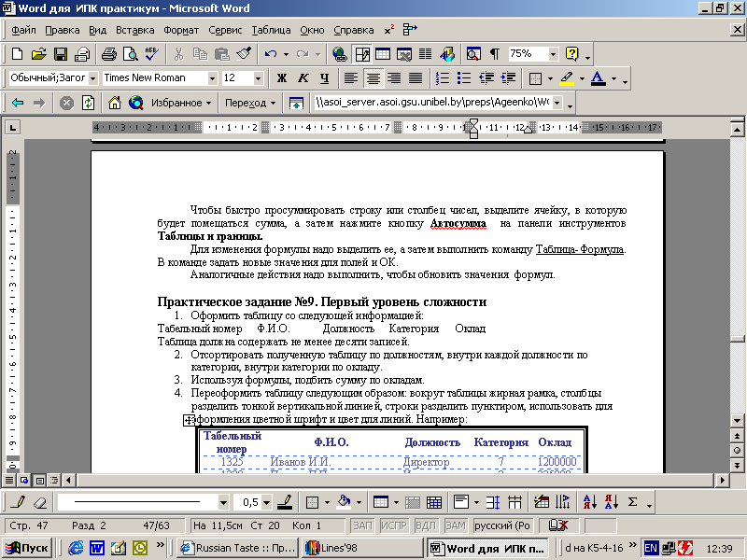Insert Excel worksheet icon
The image size is (747, 560).
click(404, 54)
